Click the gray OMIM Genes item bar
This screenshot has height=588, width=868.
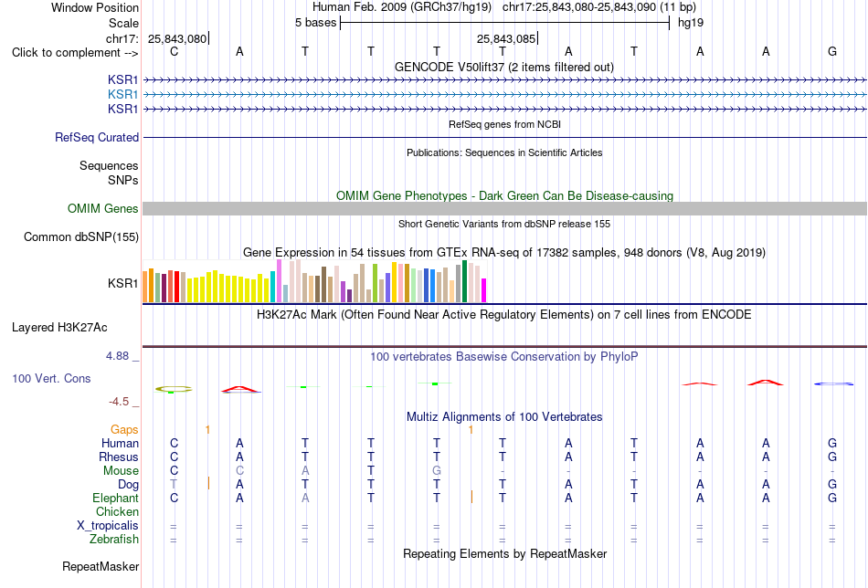click(x=504, y=208)
